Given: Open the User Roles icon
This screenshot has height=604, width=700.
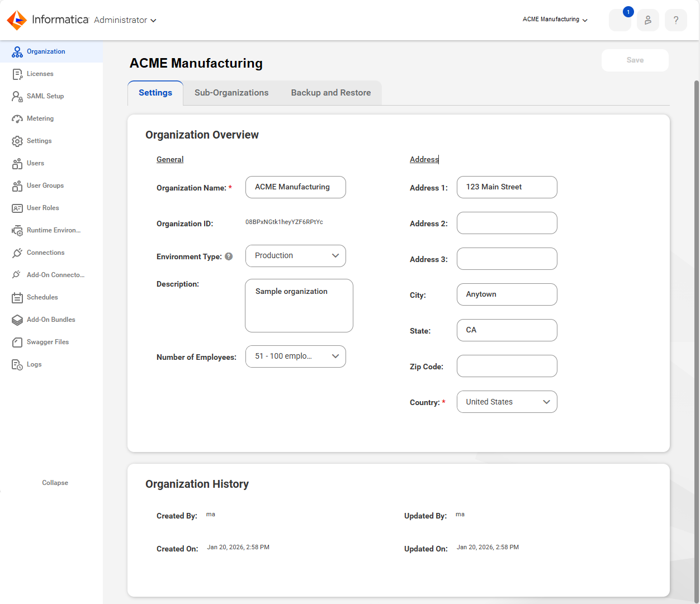Looking at the screenshot, I should pyautogui.click(x=17, y=208).
